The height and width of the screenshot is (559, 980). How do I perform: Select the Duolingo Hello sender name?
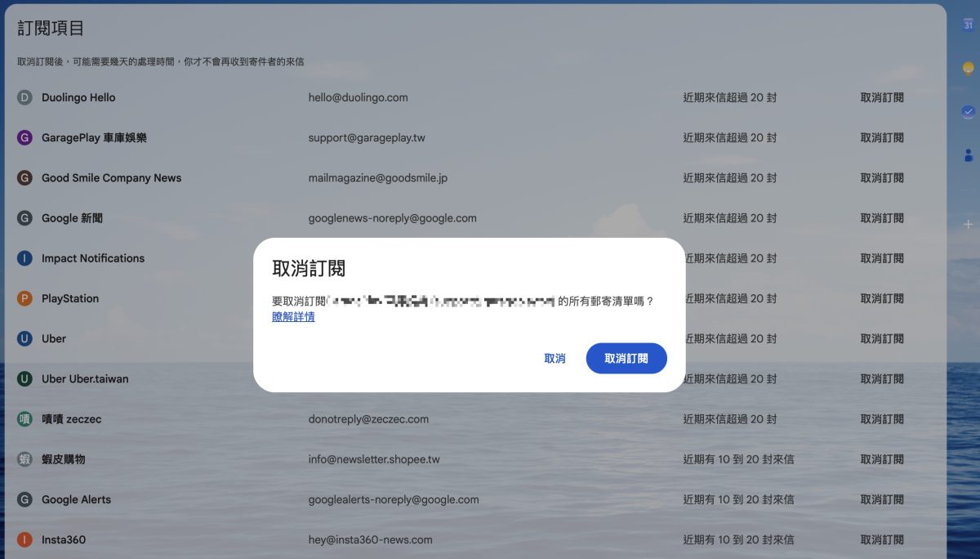[78, 97]
